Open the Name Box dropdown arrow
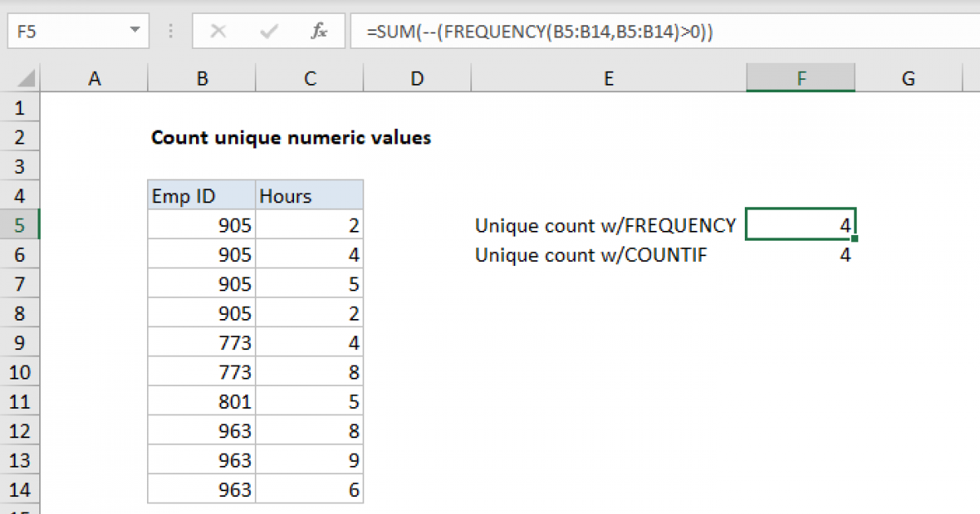980x514 pixels. click(136, 31)
